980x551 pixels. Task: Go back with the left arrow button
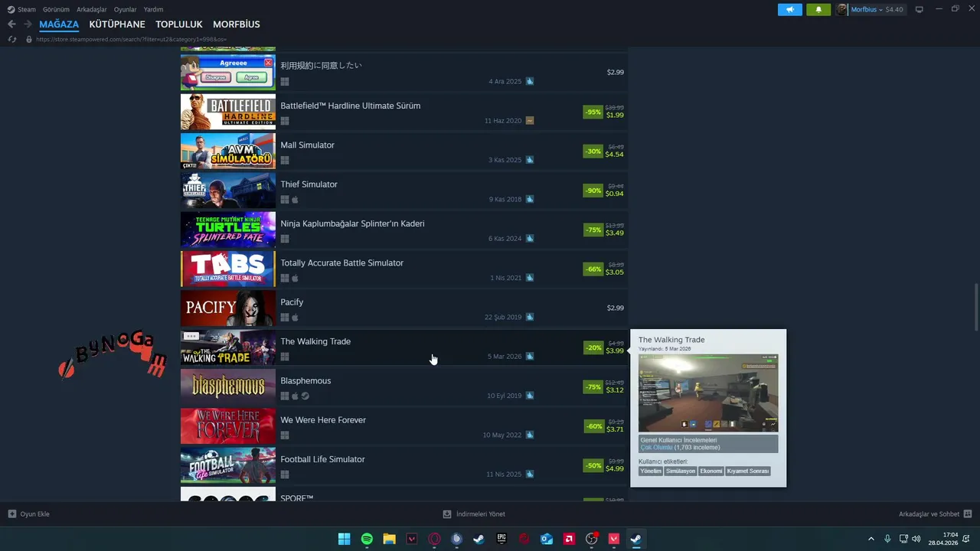tap(11, 24)
